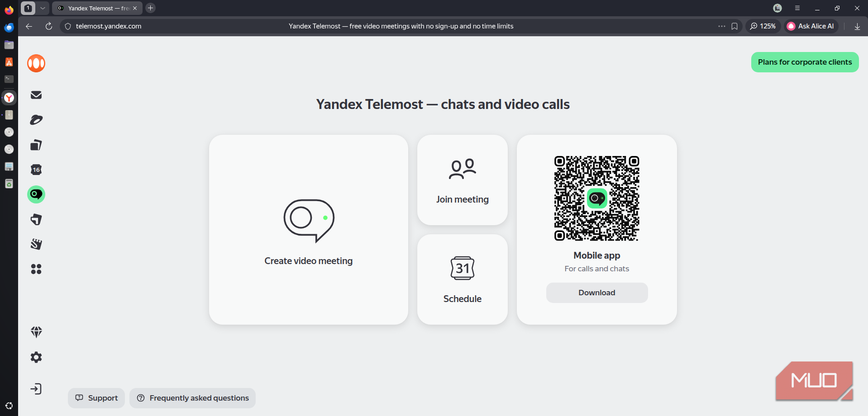Screen dimensions: 868x416
Task: Click the Yandex 360 orange logo
Action: [36, 63]
